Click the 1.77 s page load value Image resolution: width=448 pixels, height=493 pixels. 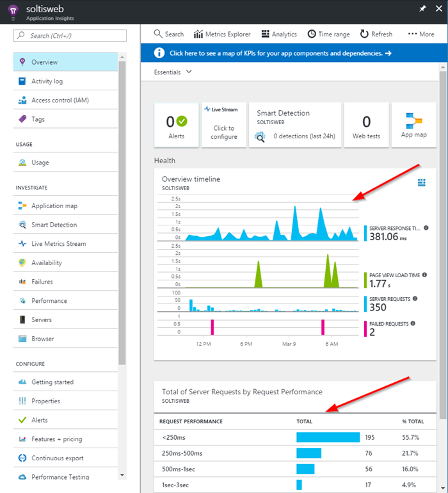380,284
